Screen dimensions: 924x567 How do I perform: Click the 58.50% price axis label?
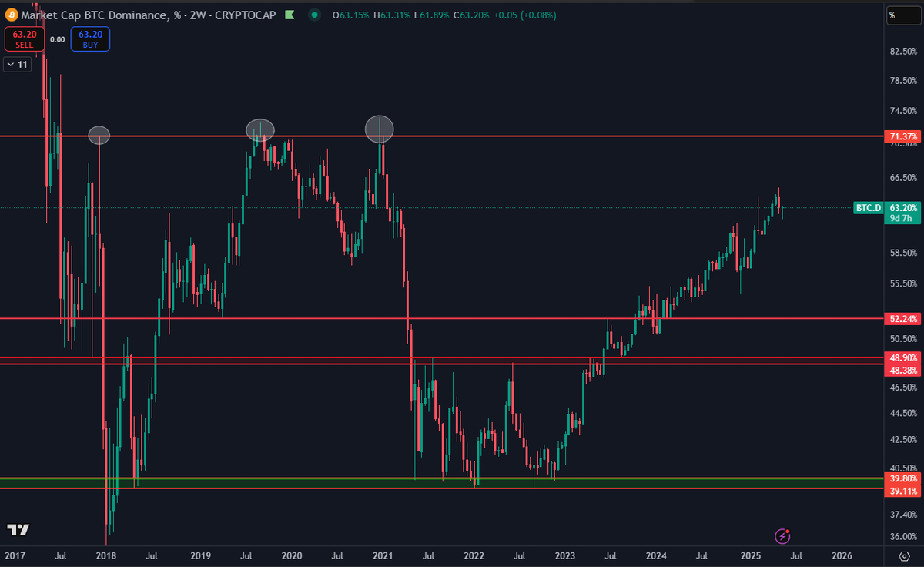tap(903, 253)
